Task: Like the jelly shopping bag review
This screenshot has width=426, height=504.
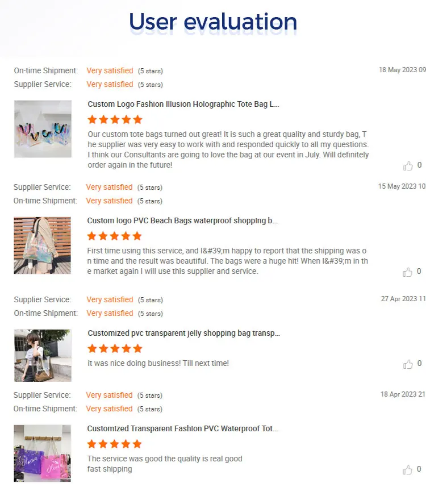Action: click(x=408, y=364)
